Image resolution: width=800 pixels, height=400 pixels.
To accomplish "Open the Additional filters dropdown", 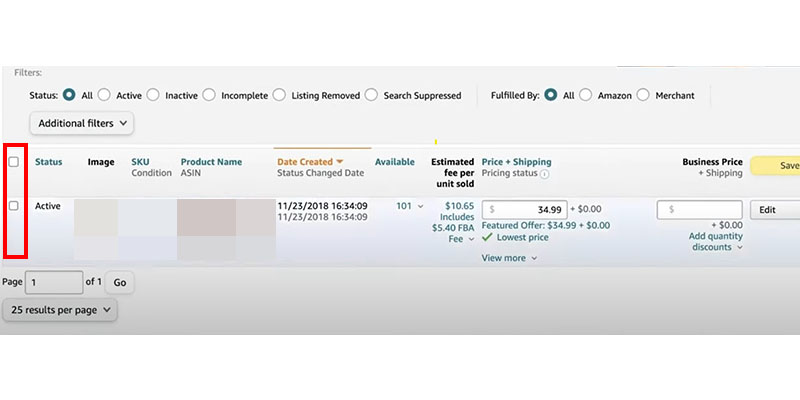I will pyautogui.click(x=82, y=123).
